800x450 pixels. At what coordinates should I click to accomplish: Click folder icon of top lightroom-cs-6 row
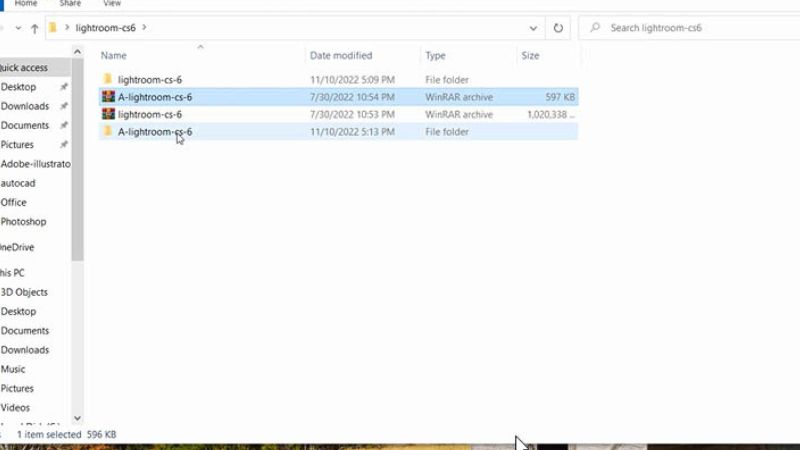108,79
